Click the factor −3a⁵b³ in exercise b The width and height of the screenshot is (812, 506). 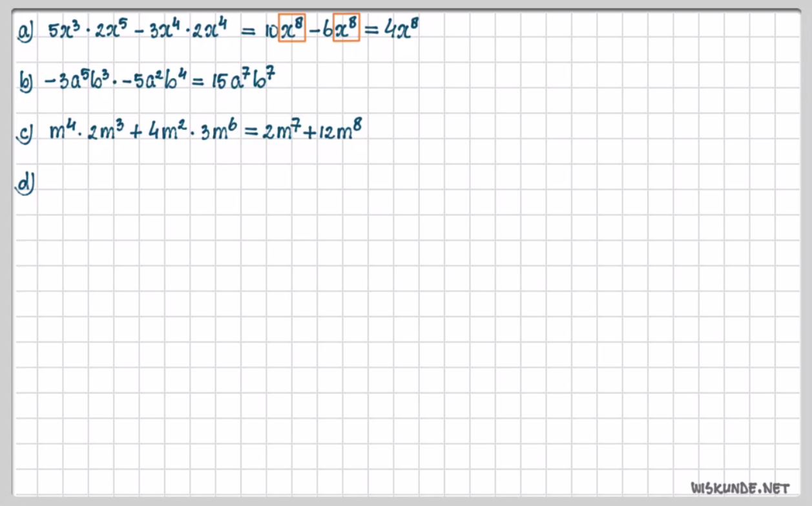coord(72,81)
